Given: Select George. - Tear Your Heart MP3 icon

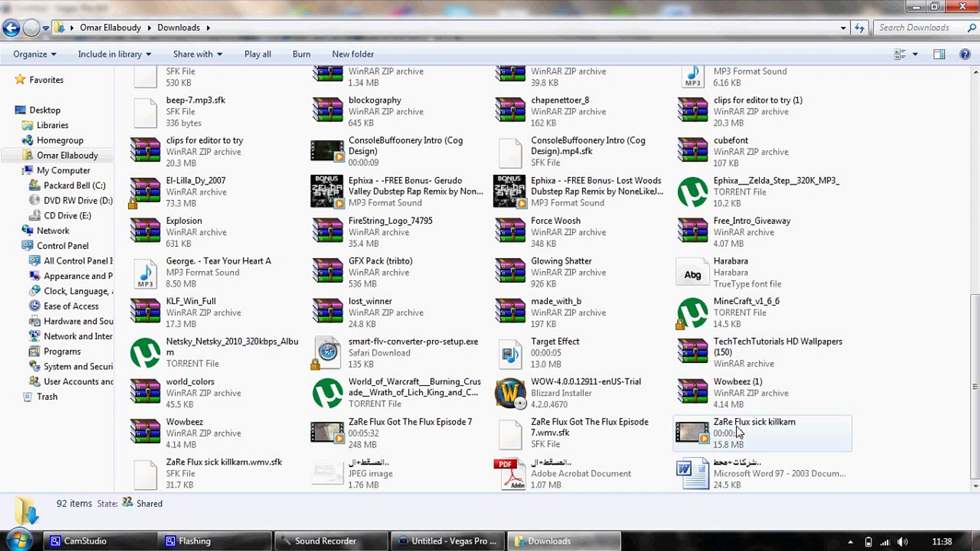Looking at the screenshot, I should point(145,273).
